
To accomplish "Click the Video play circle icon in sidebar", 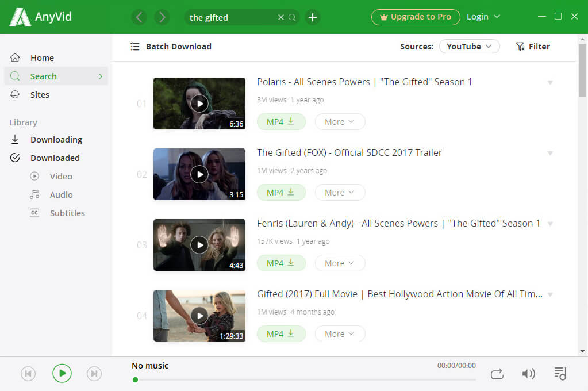I will click(x=34, y=176).
